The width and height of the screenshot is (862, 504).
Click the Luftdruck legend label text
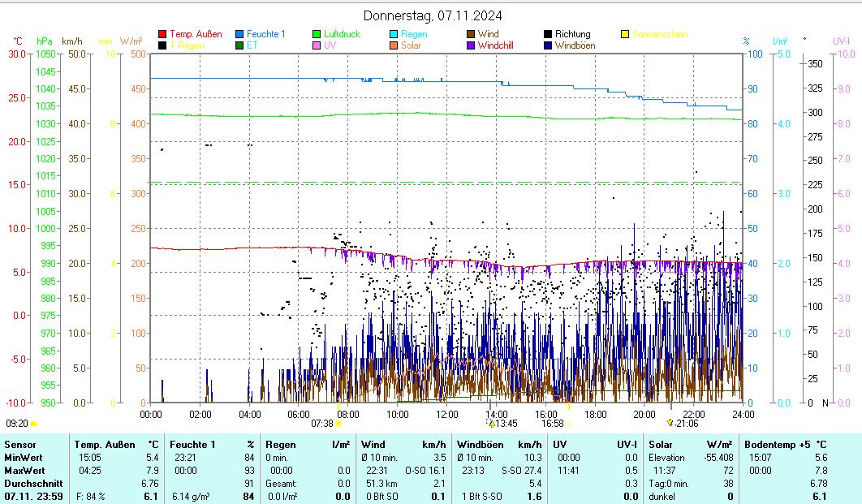click(x=342, y=34)
